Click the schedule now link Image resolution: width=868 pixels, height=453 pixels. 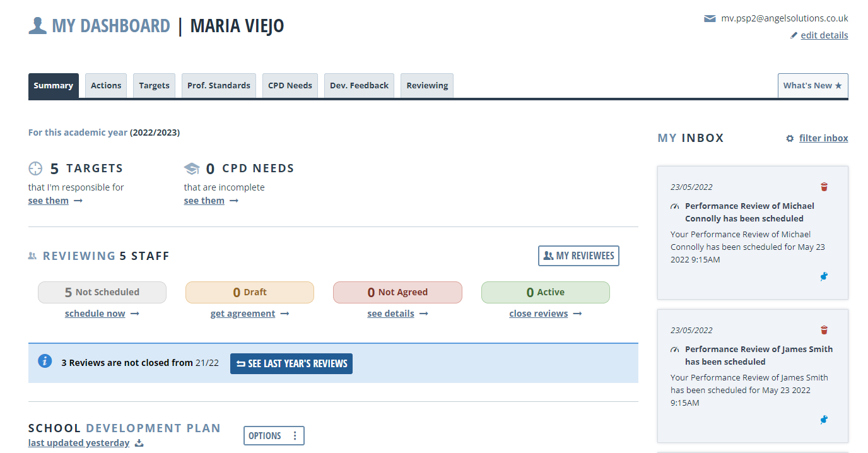(x=95, y=313)
